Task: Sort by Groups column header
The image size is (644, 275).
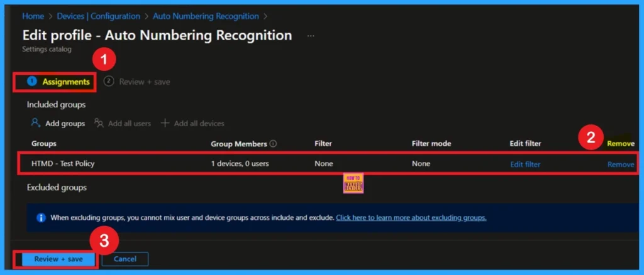Action: (44, 143)
